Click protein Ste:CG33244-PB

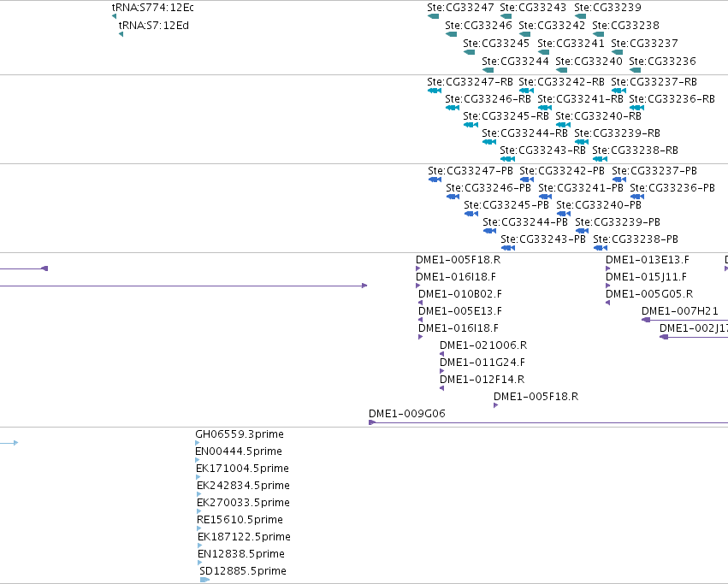tap(525, 222)
